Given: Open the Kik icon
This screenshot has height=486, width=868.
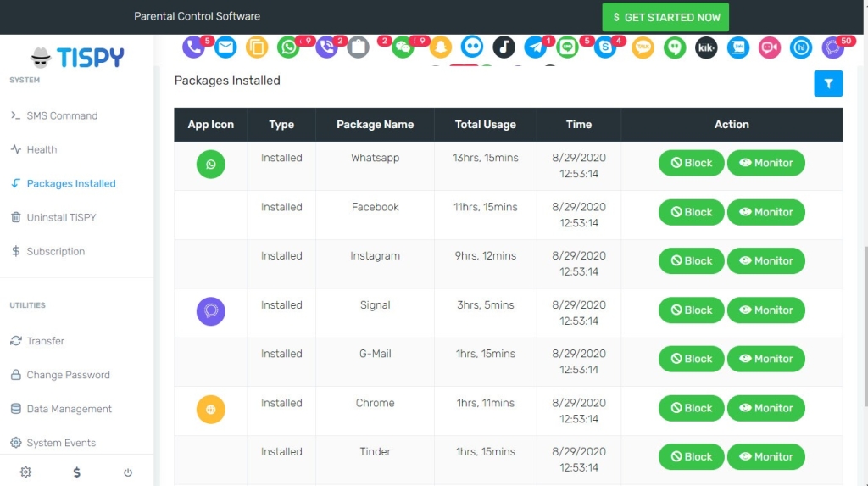Looking at the screenshot, I should point(706,47).
